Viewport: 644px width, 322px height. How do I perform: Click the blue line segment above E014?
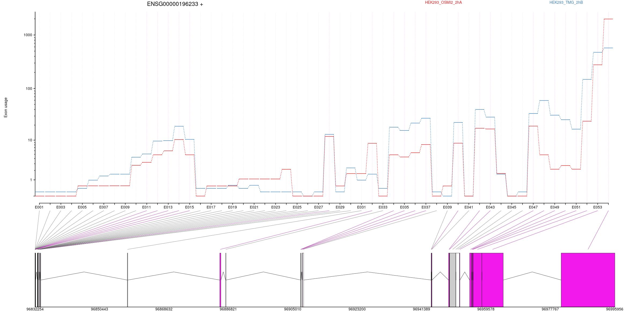click(179, 126)
